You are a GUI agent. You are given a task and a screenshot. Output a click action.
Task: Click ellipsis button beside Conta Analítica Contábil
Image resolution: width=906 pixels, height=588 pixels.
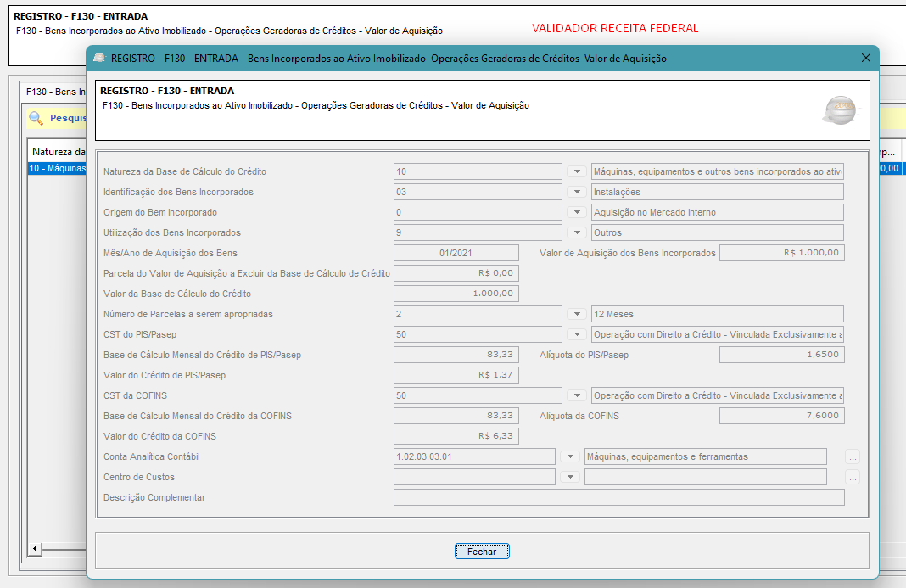853,456
